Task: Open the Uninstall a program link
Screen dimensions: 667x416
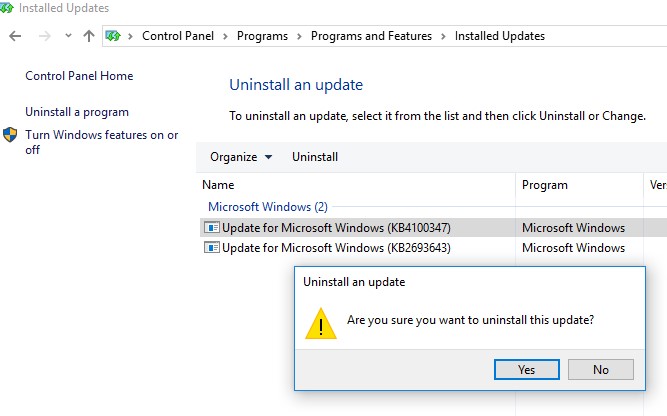Action: point(77,112)
